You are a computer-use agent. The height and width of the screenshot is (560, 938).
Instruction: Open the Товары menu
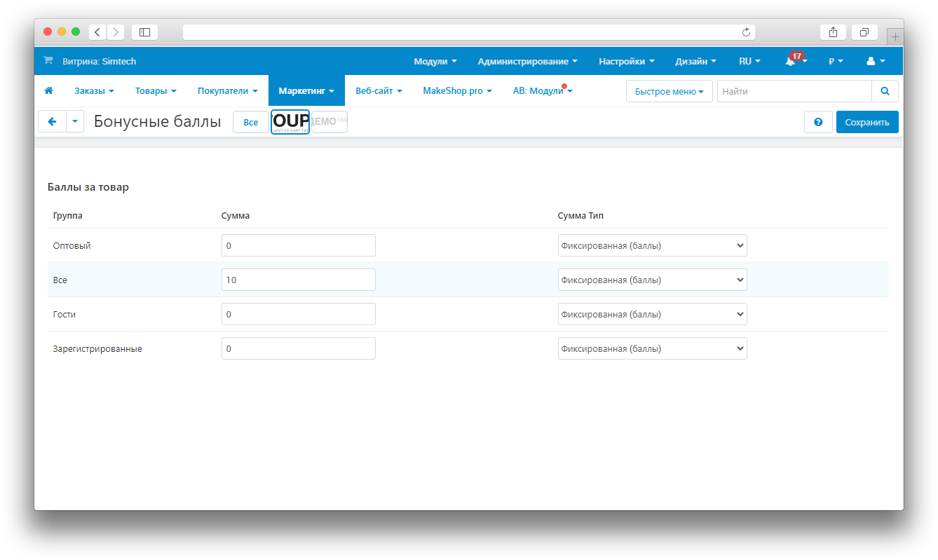coord(156,91)
